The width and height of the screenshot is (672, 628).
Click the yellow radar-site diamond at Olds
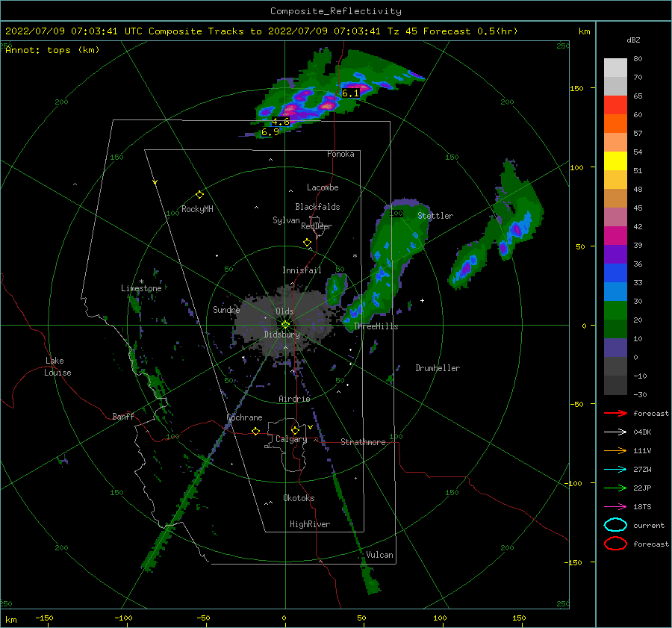285,325
